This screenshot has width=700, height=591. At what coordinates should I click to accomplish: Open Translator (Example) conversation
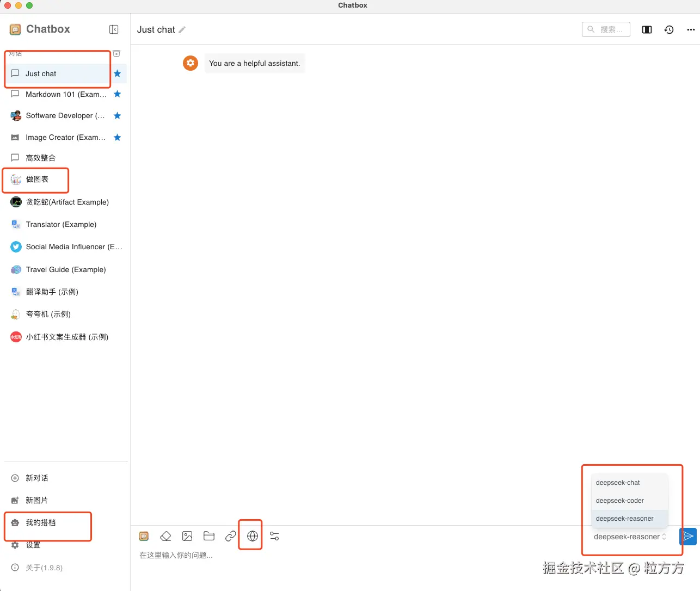tap(65, 224)
